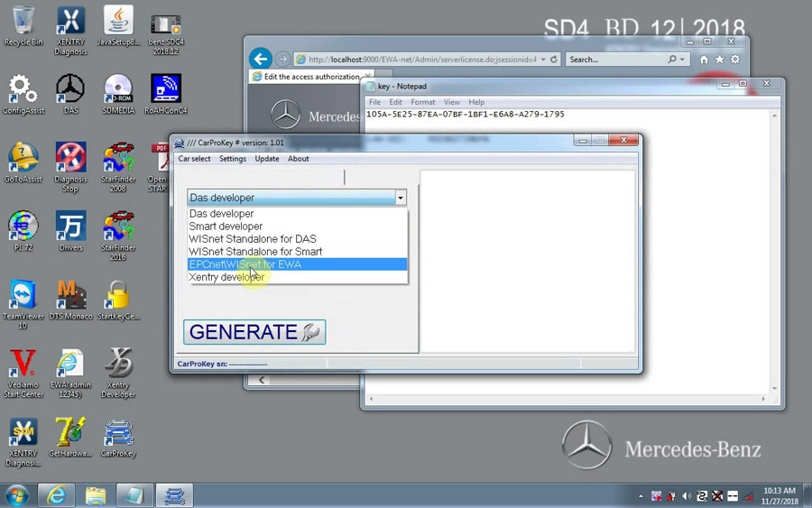Open EWA (admin 12345) shortcut
This screenshot has height=508, width=812.
pyautogui.click(x=70, y=373)
